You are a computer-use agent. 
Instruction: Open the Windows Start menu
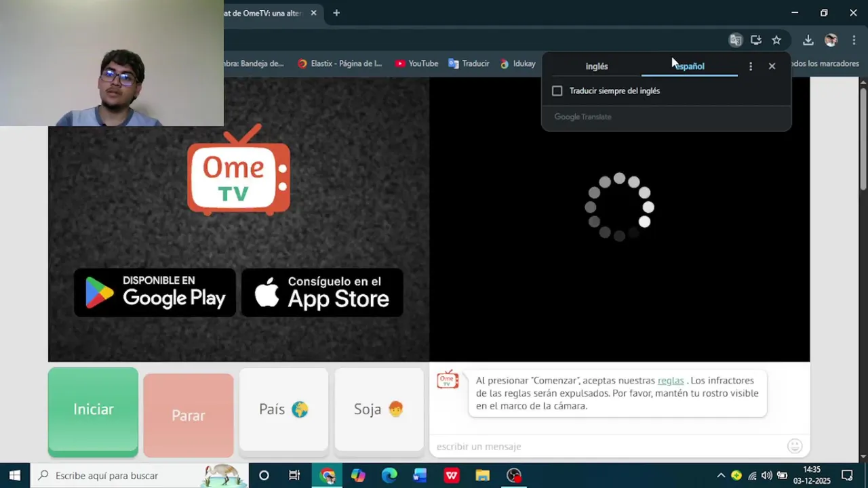tap(15, 475)
